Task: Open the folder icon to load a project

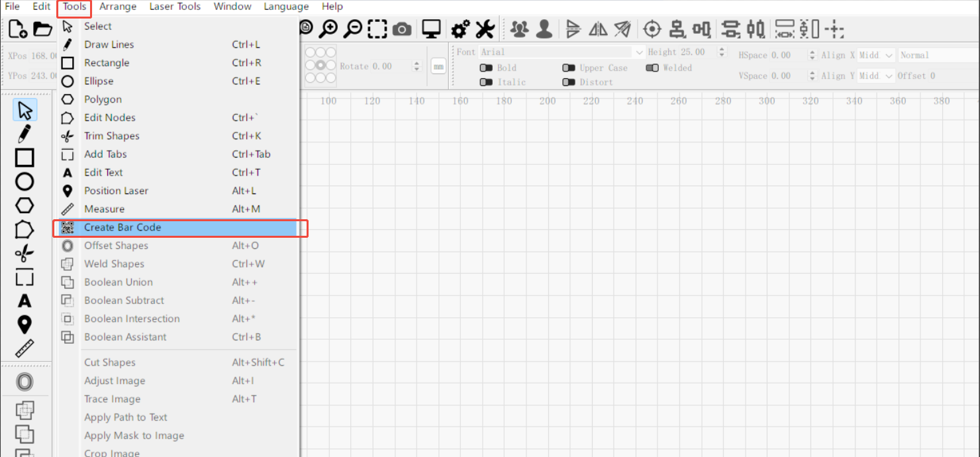Action: pyautogui.click(x=42, y=29)
